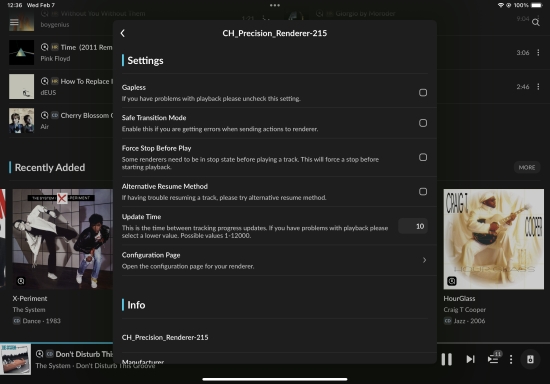Enable Safe Transition Mode checkbox
Screen dimensions: 550x384
(x=423, y=123)
